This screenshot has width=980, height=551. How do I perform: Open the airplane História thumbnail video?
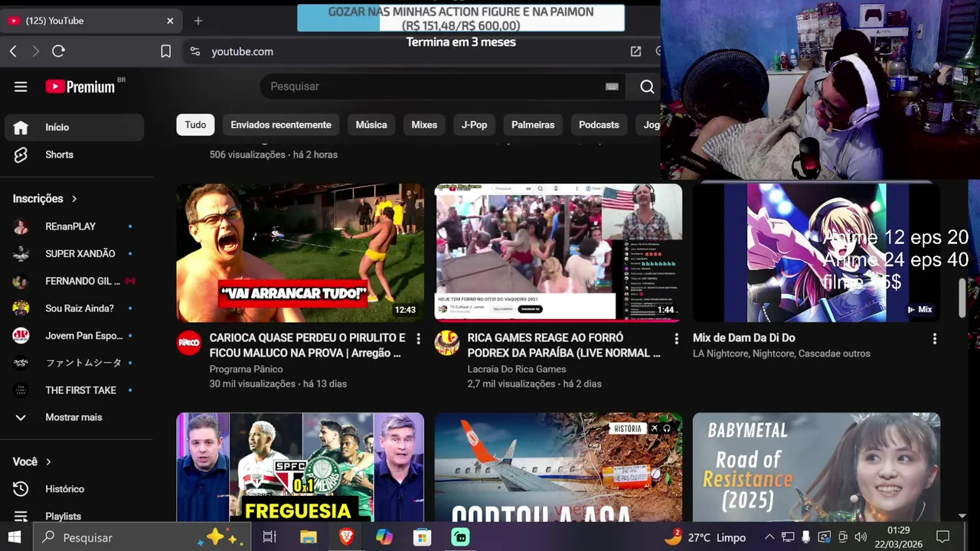point(558,468)
